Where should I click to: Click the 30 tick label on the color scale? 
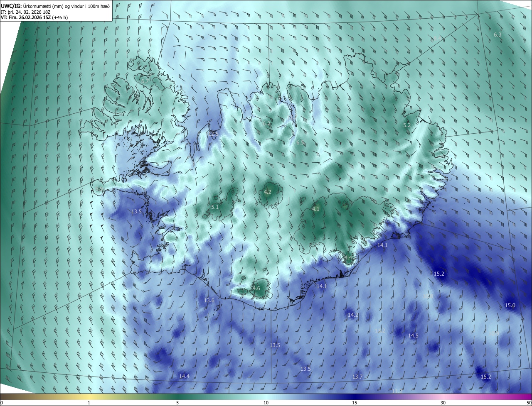pos(443,403)
